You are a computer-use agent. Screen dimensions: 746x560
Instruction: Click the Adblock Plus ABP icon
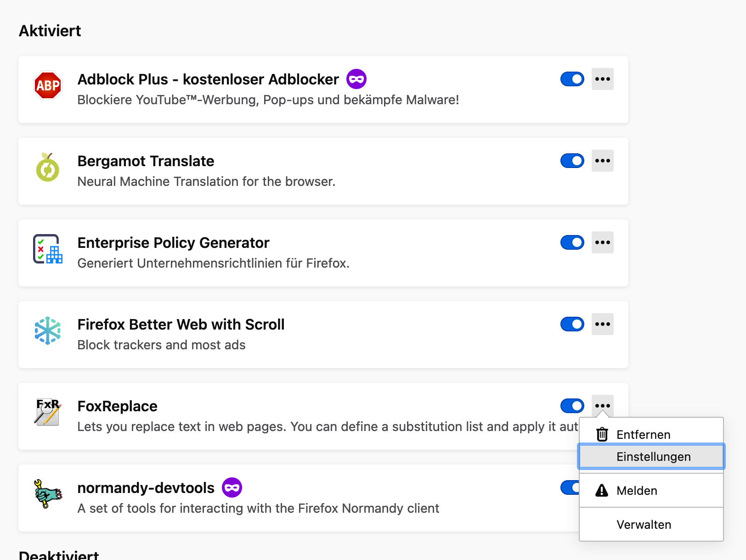pyautogui.click(x=48, y=85)
